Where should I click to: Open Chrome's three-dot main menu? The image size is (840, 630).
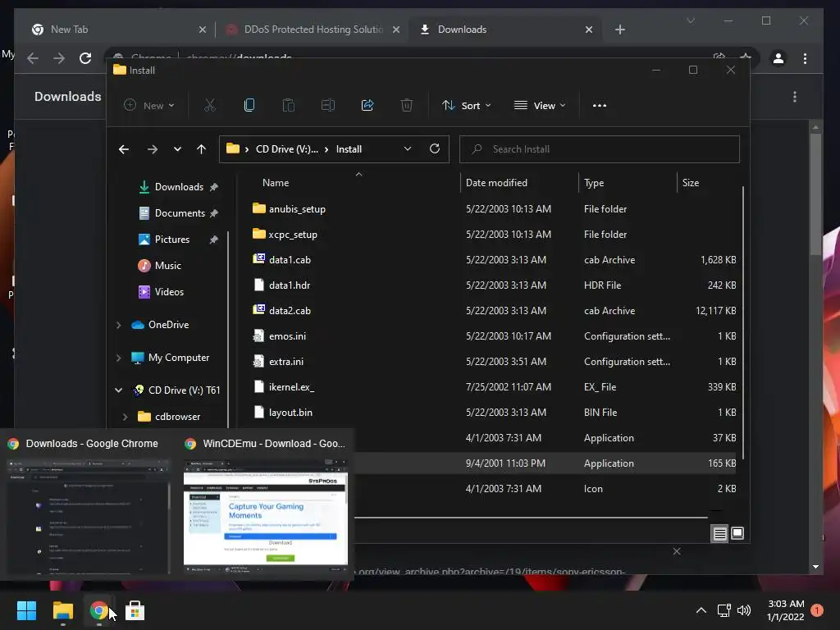tap(806, 58)
